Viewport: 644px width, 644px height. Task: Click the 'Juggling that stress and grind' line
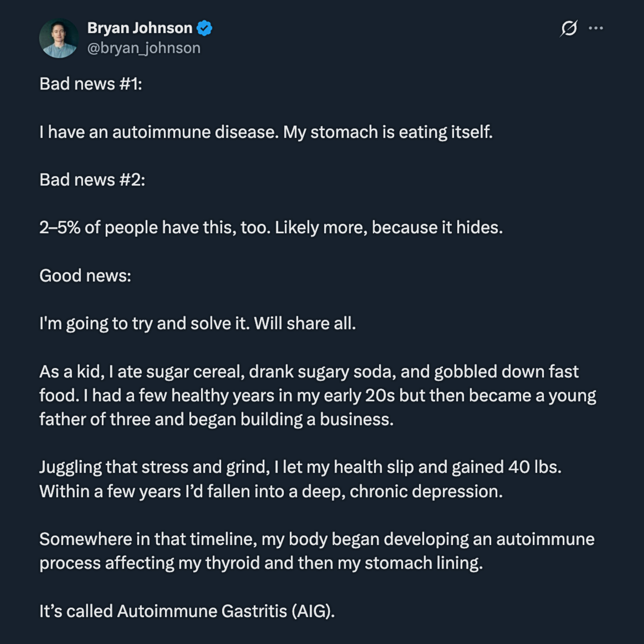pos(300,467)
